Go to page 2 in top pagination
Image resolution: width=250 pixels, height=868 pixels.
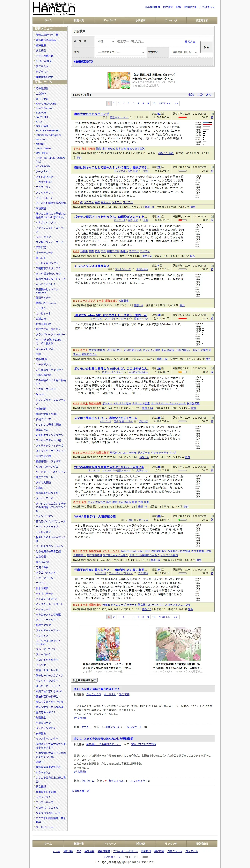tap(114, 104)
